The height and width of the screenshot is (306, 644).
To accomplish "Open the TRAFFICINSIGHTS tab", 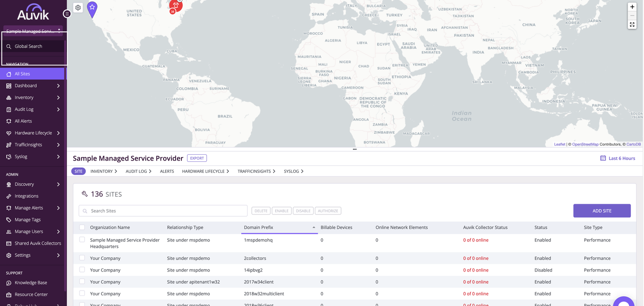I will tap(257, 171).
